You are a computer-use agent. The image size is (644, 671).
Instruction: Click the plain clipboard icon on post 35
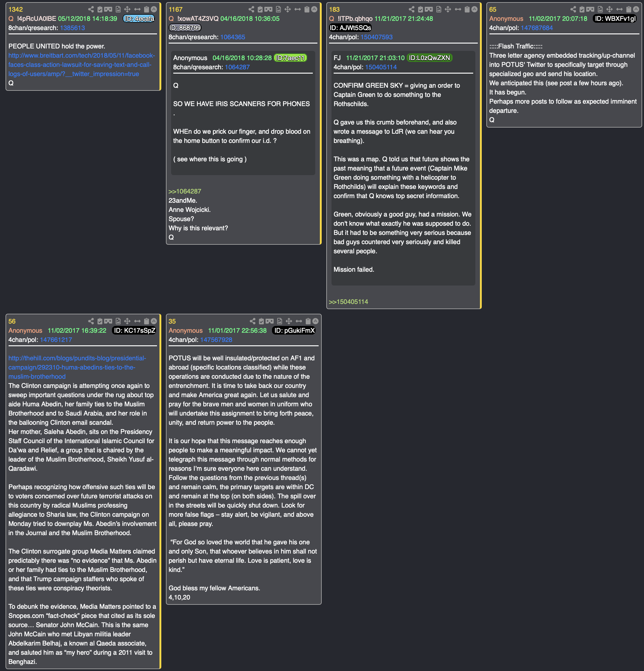click(308, 321)
